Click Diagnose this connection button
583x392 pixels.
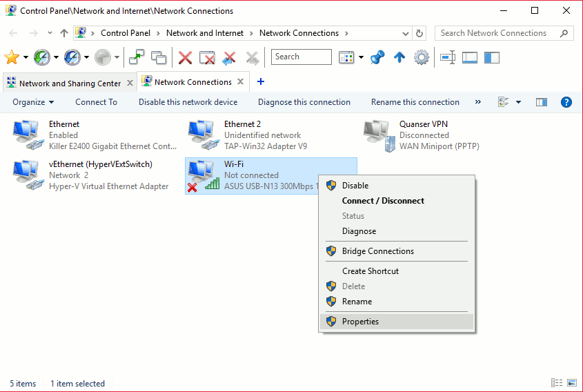(304, 102)
